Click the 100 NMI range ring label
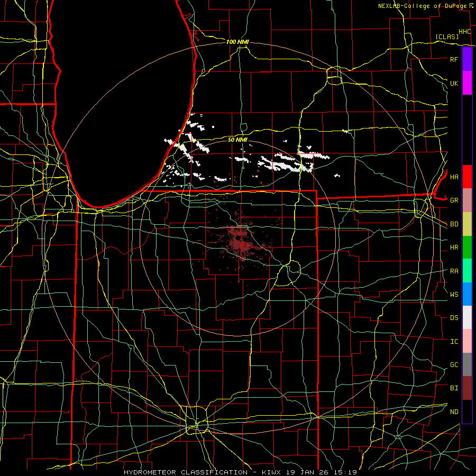 (x=237, y=42)
